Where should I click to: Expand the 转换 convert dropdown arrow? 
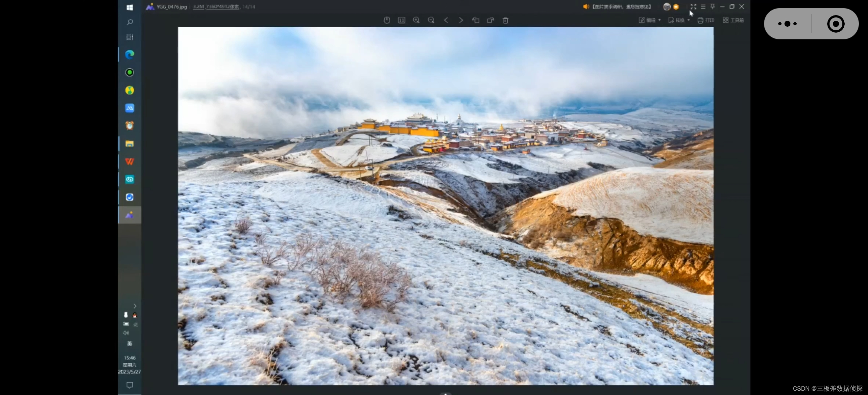pos(688,20)
